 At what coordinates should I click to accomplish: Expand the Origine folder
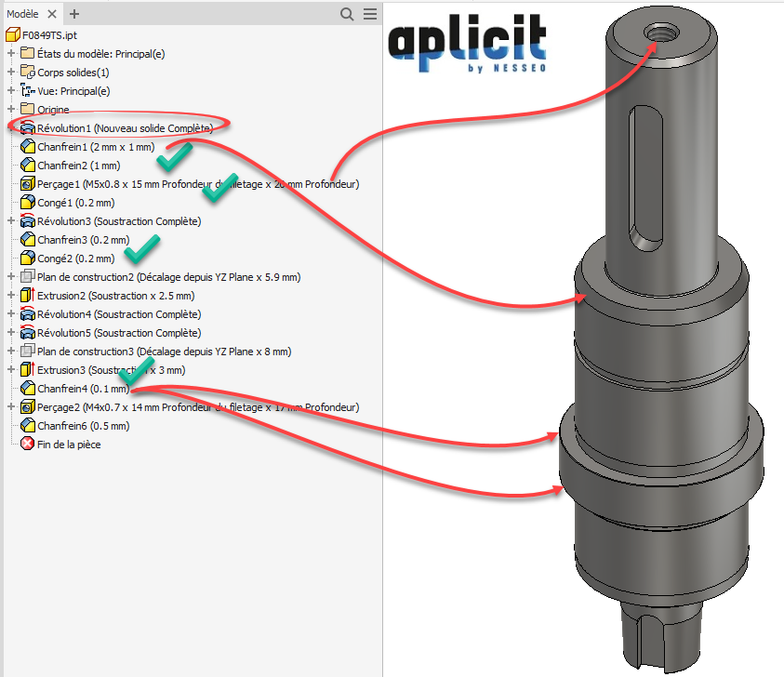[11, 109]
